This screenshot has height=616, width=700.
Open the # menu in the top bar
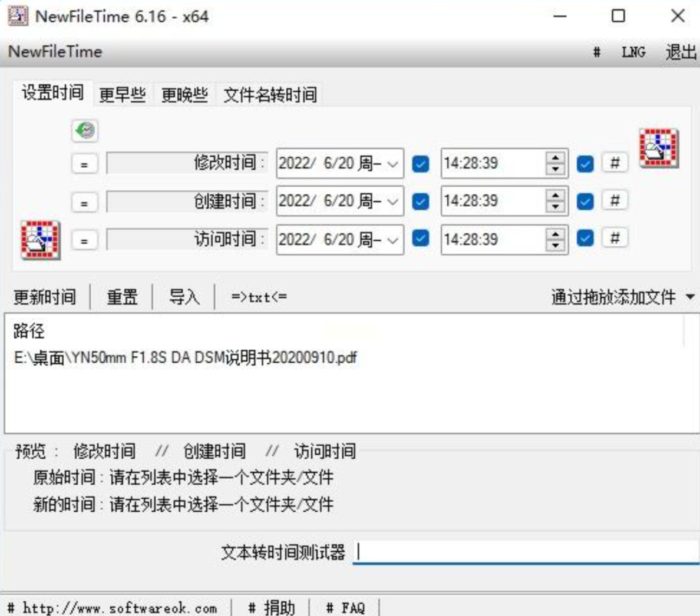point(597,52)
